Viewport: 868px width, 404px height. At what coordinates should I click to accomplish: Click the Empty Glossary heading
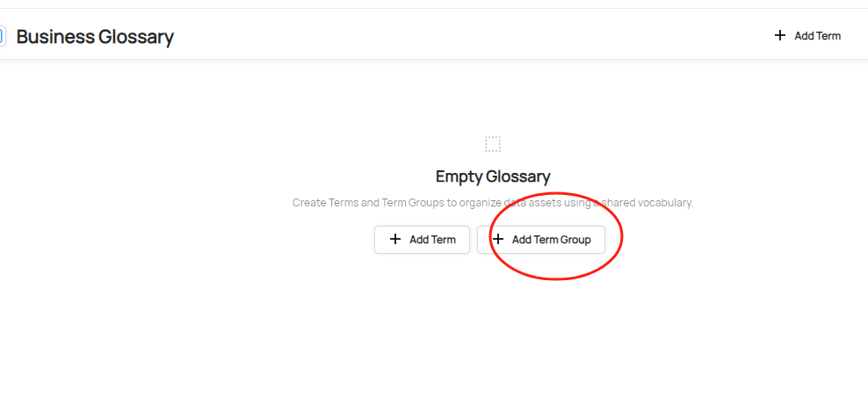click(x=493, y=177)
